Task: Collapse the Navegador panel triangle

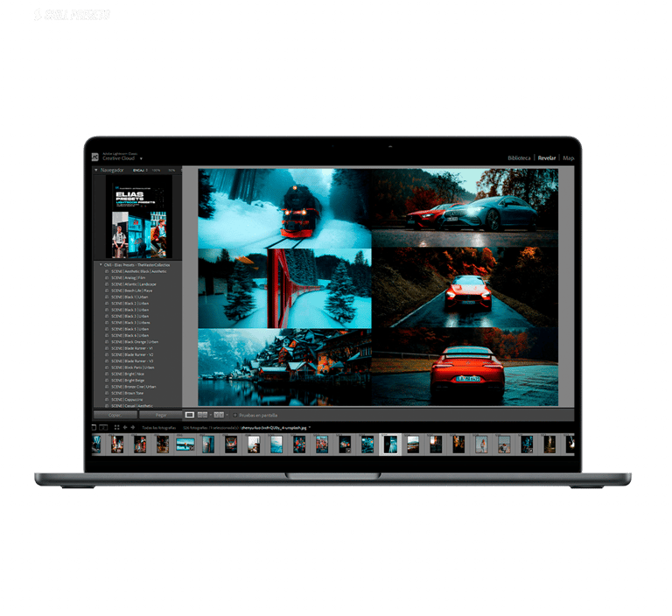Action: click(x=96, y=171)
